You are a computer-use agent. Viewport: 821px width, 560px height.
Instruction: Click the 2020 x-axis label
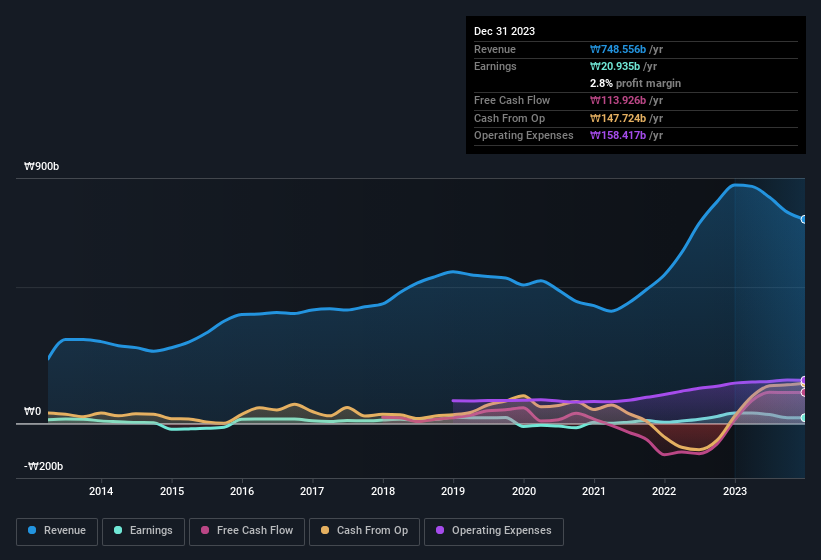click(524, 491)
